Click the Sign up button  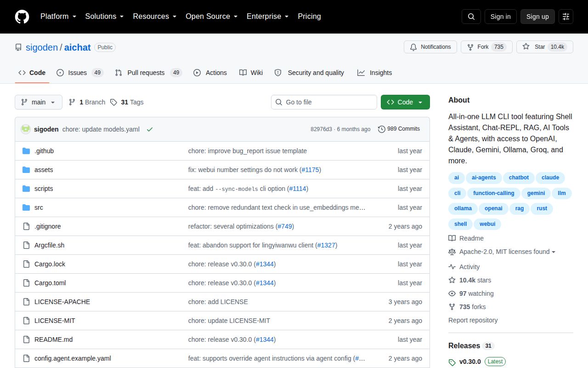[x=537, y=17]
